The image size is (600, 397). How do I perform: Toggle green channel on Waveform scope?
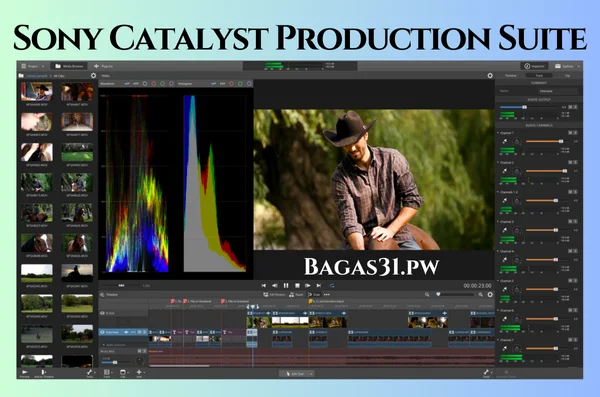coord(162,83)
